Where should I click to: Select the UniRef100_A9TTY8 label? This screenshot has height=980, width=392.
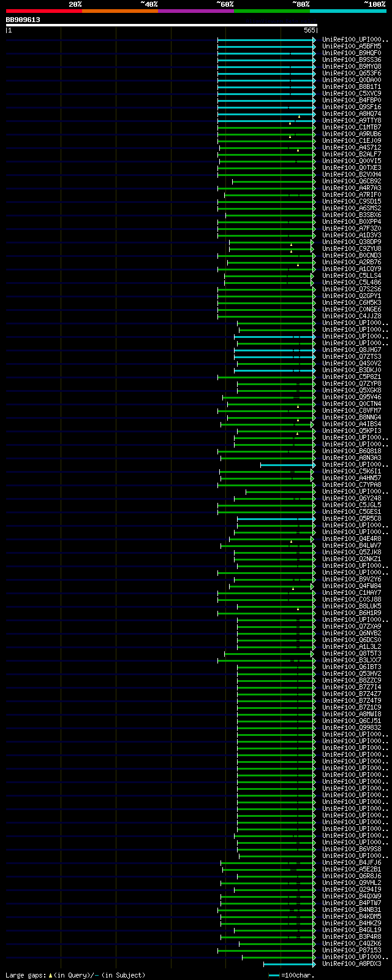coord(352,121)
